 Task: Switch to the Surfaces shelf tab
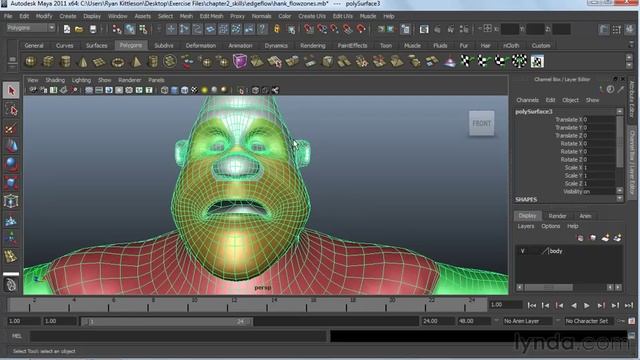click(97, 46)
